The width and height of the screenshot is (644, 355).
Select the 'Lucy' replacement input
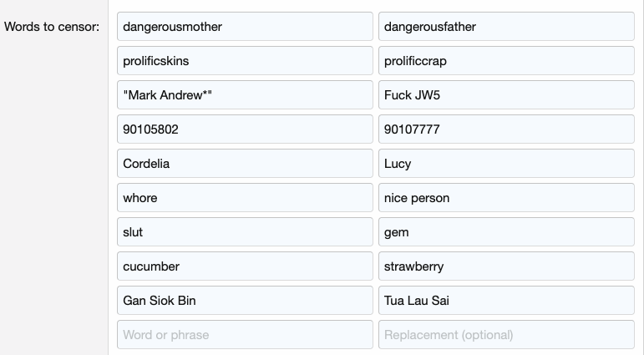tap(506, 164)
